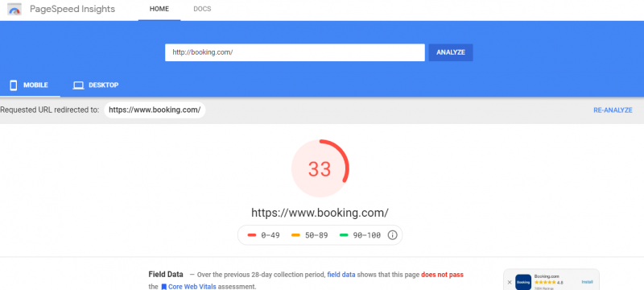Open the field data link
Viewport: 644px width, 290px height.
pos(341,275)
